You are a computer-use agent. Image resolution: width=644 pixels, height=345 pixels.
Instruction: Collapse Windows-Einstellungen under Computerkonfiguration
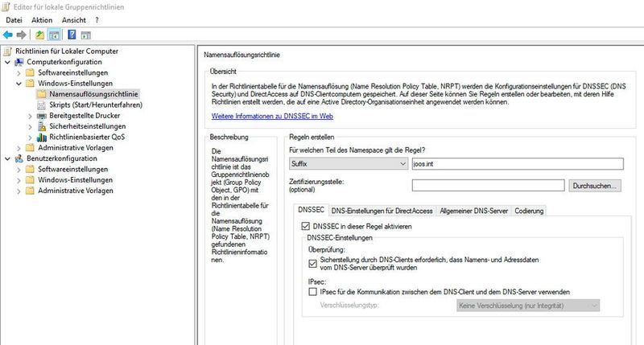click(x=19, y=84)
